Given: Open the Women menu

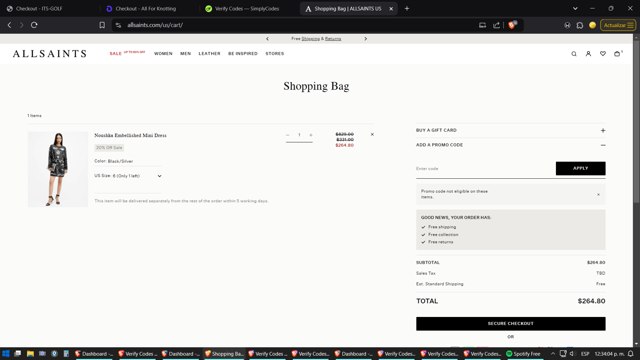Looking at the screenshot, I should [x=163, y=53].
